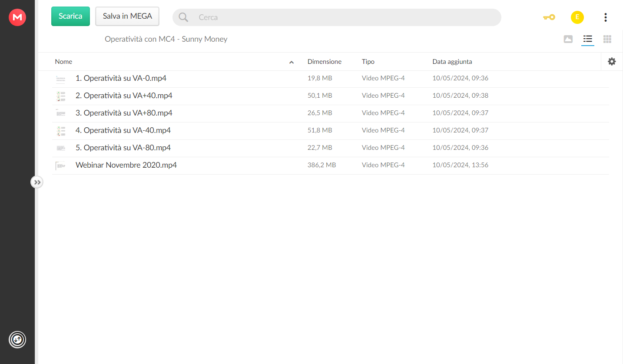Click date 10/05/2024, 13:56
The image size is (623, 364).
point(461,165)
